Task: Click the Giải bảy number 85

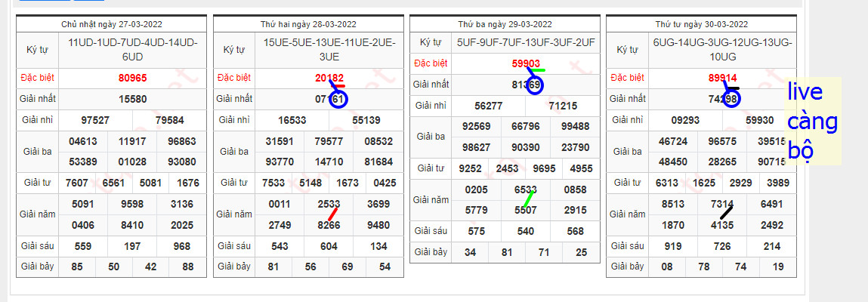Action: coord(77,267)
